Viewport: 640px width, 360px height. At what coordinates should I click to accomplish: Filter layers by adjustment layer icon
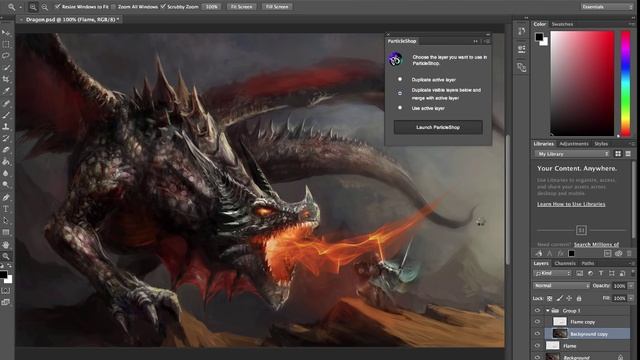point(590,273)
